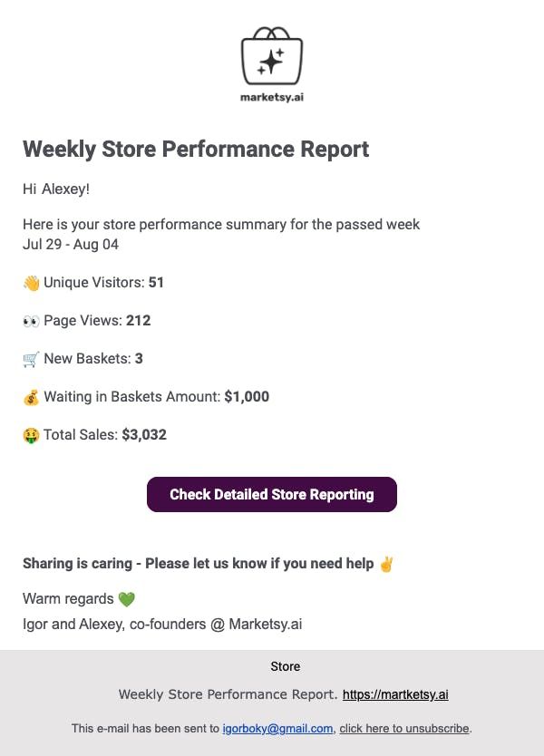Viewport: 544px width, 756px height.
Task: Click here to unsubscribe link
Action: [x=404, y=728]
